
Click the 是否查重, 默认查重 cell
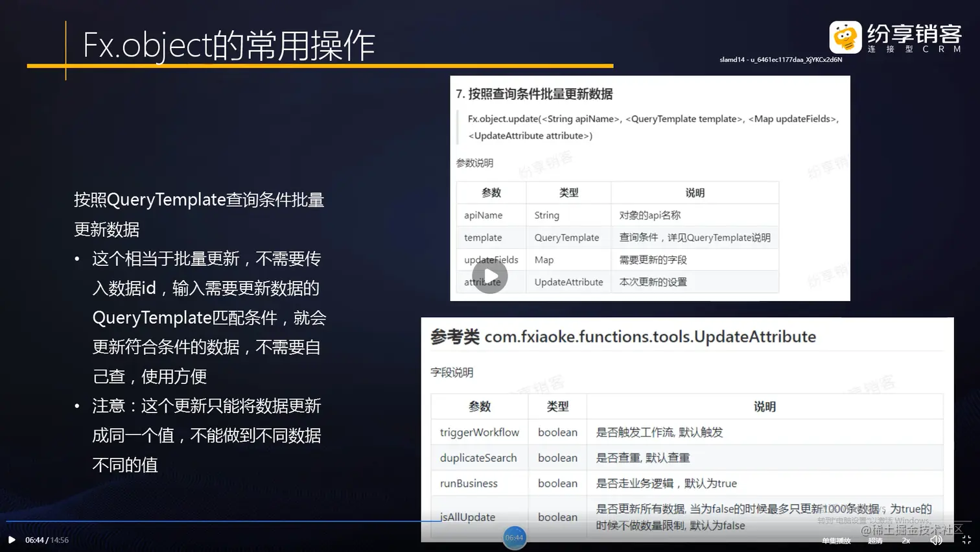coord(765,457)
